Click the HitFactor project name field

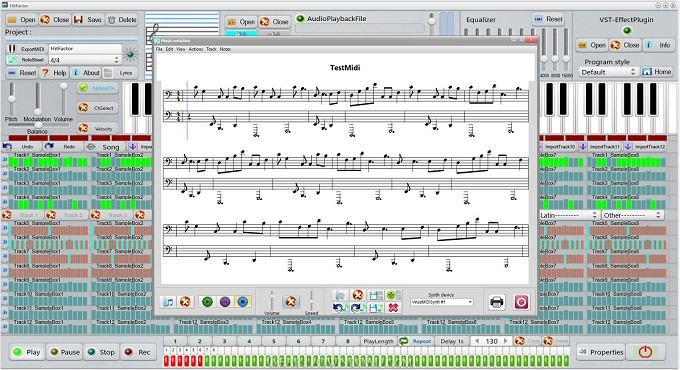coord(85,49)
